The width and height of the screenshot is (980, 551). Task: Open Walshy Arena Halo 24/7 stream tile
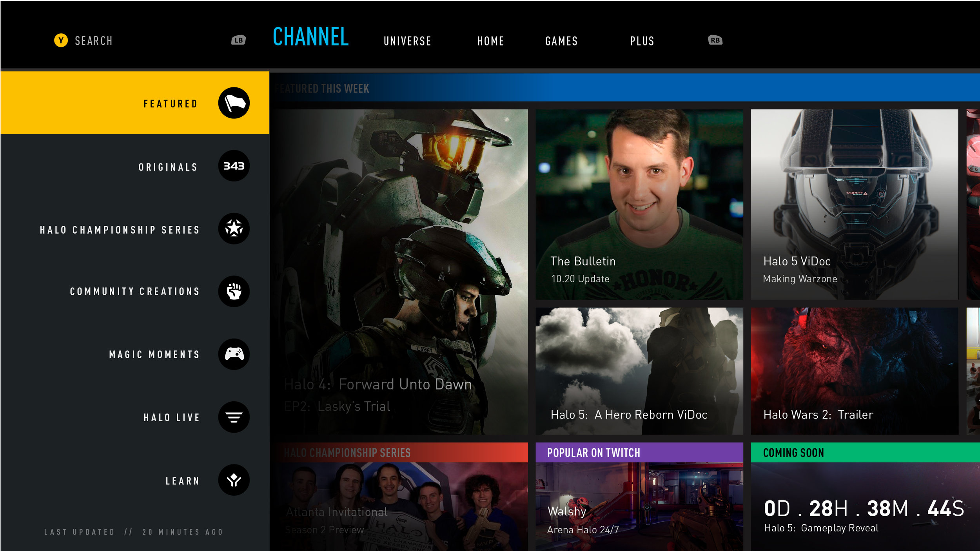(639, 507)
